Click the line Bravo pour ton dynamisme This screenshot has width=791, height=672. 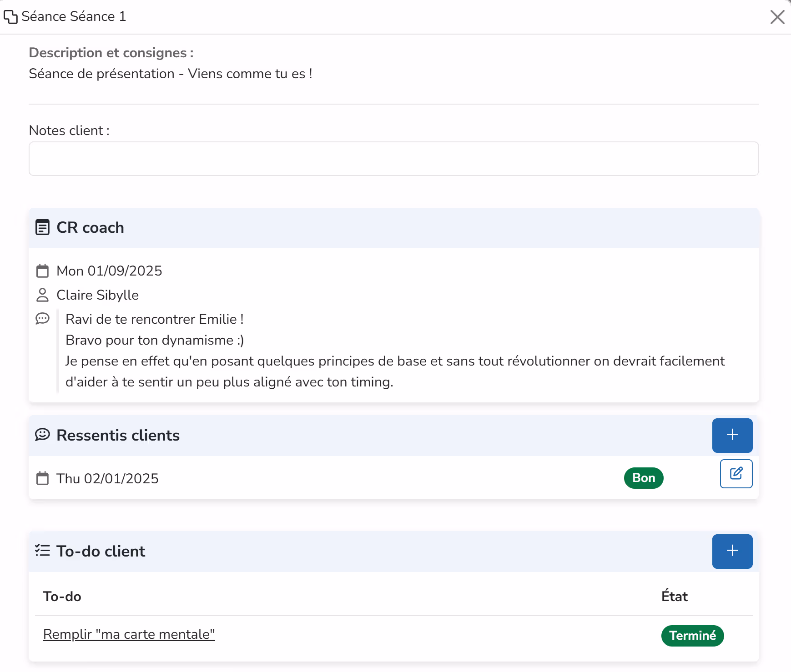[x=155, y=340]
